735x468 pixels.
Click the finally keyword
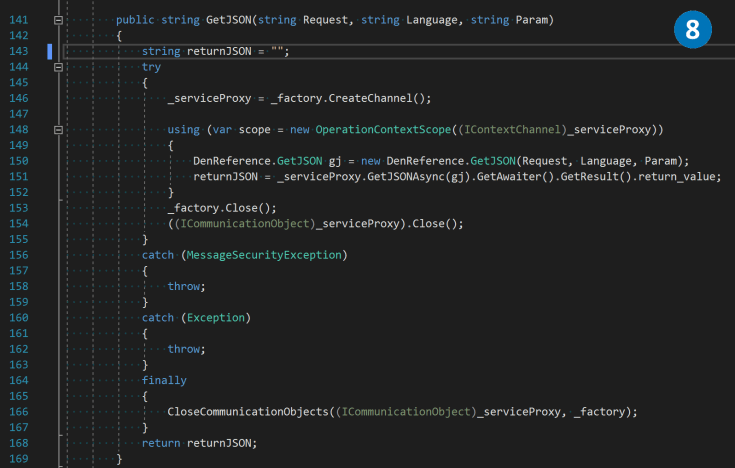pyautogui.click(x=164, y=380)
